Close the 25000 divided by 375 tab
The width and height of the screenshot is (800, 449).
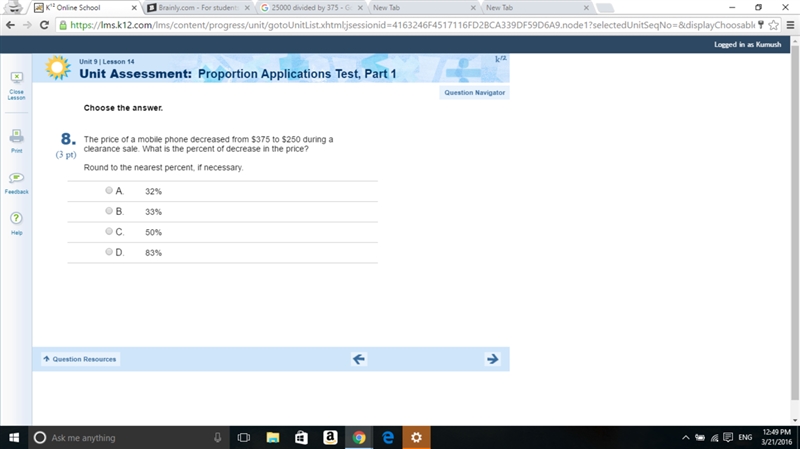coord(360,8)
